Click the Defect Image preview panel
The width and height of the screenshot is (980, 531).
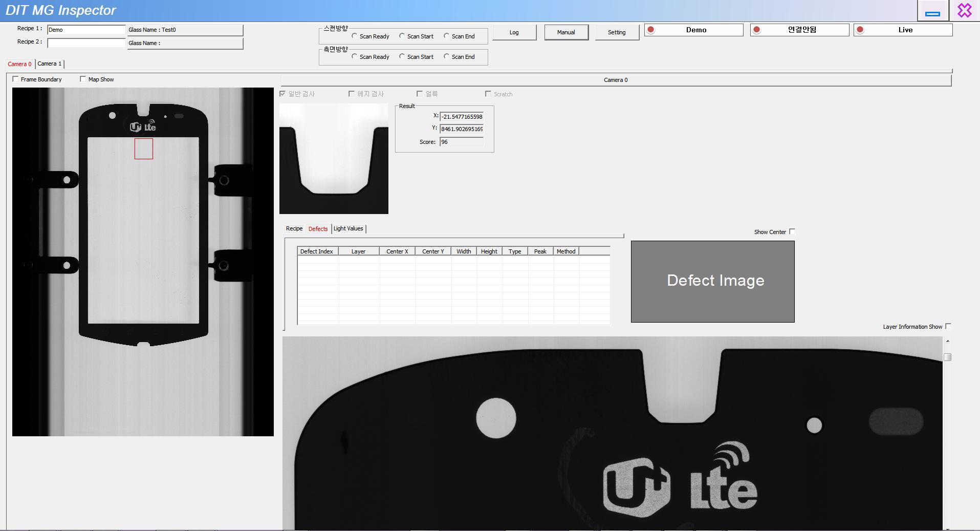coord(713,282)
